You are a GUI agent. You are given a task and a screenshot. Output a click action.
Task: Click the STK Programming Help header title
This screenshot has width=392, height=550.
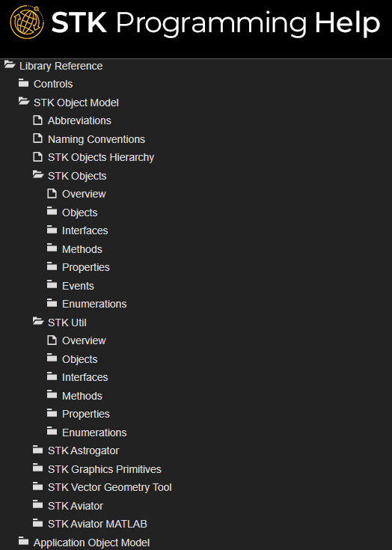tap(215, 22)
